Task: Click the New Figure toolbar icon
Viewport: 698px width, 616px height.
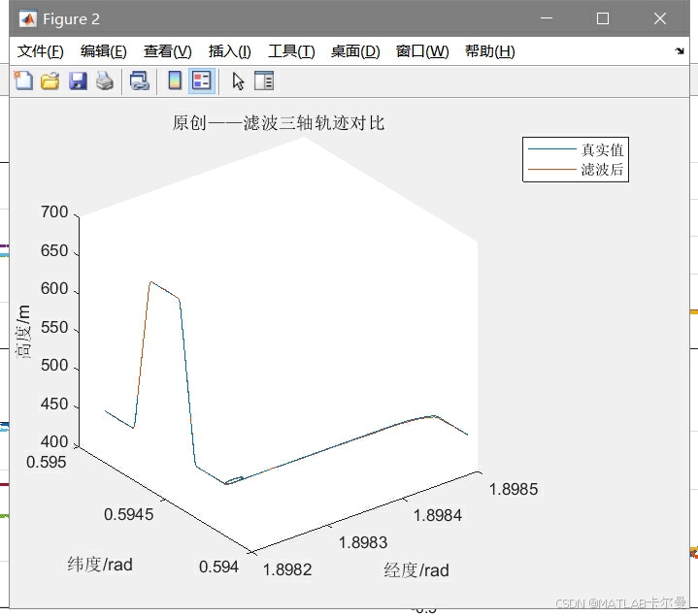Action: point(23,81)
